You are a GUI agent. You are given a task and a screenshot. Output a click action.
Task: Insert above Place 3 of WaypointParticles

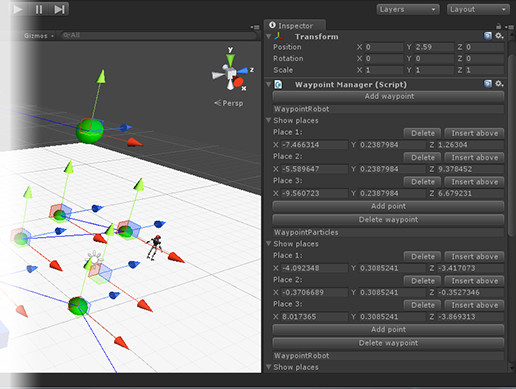(x=474, y=305)
